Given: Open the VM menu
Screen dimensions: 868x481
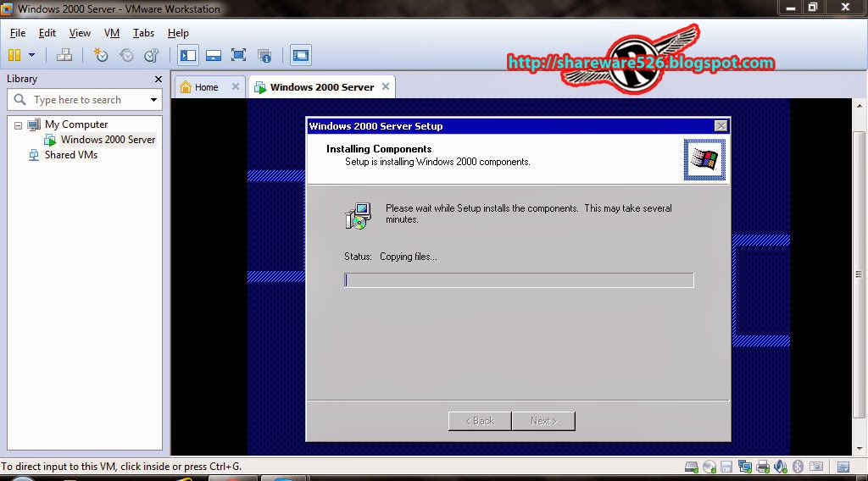Looking at the screenshot, I should [x=112, y=33].
